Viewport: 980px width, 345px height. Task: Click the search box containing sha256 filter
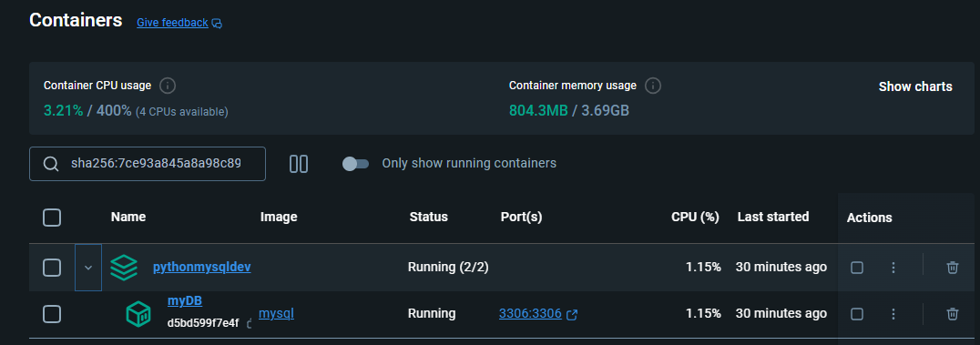148,164
